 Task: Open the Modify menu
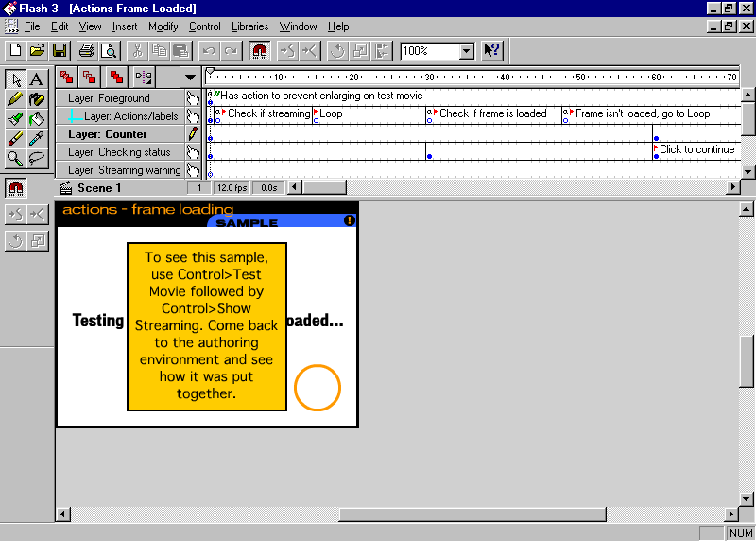click(x=163, y=26)
